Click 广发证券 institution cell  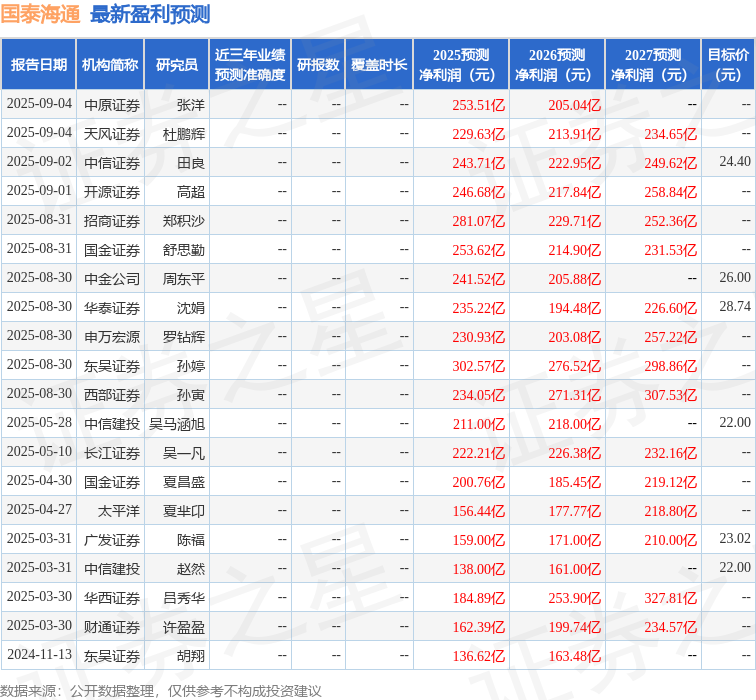click(x=112, y=539)
